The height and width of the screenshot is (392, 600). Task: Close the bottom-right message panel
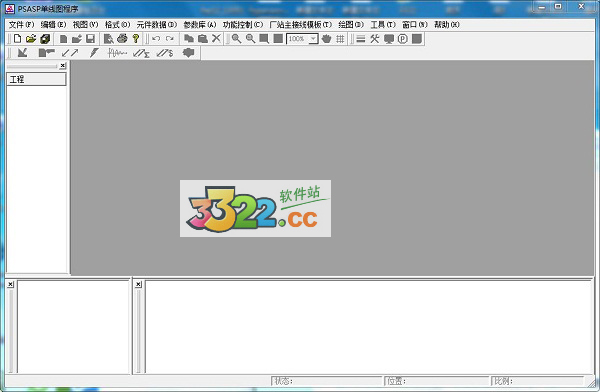tap(139, 284)
